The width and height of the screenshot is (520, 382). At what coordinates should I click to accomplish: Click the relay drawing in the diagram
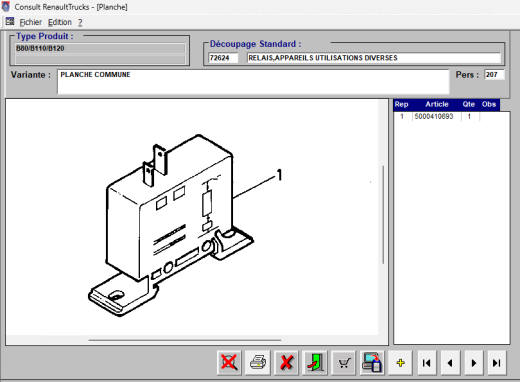(170, 225)
